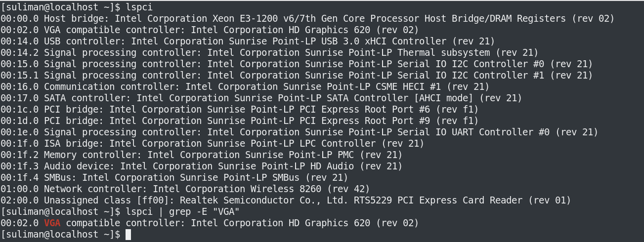Click the Memory controller PMC line

point(201,155)
